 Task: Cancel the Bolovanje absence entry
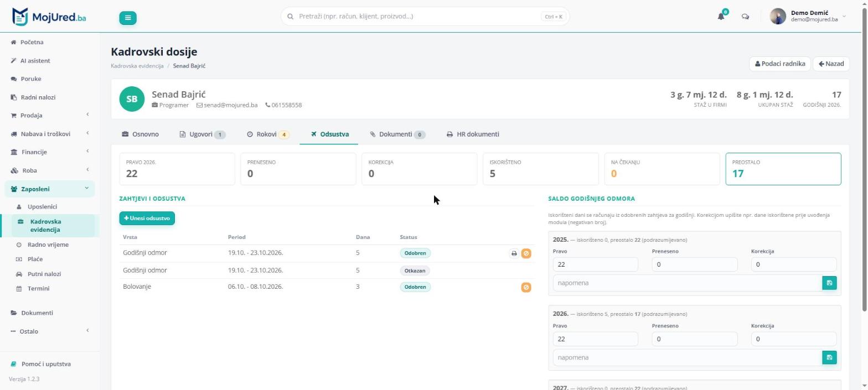tap(526, 287)
